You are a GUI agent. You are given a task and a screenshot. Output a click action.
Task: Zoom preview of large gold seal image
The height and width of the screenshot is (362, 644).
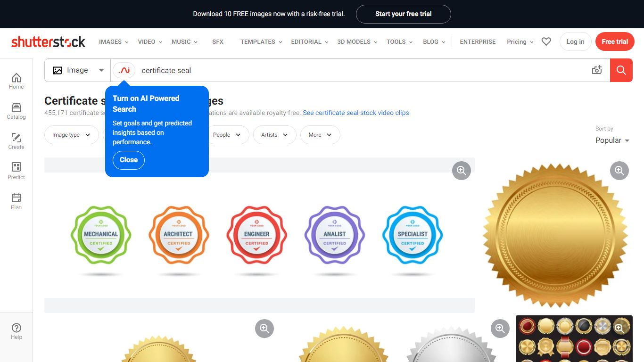click(x=619, y=171)
